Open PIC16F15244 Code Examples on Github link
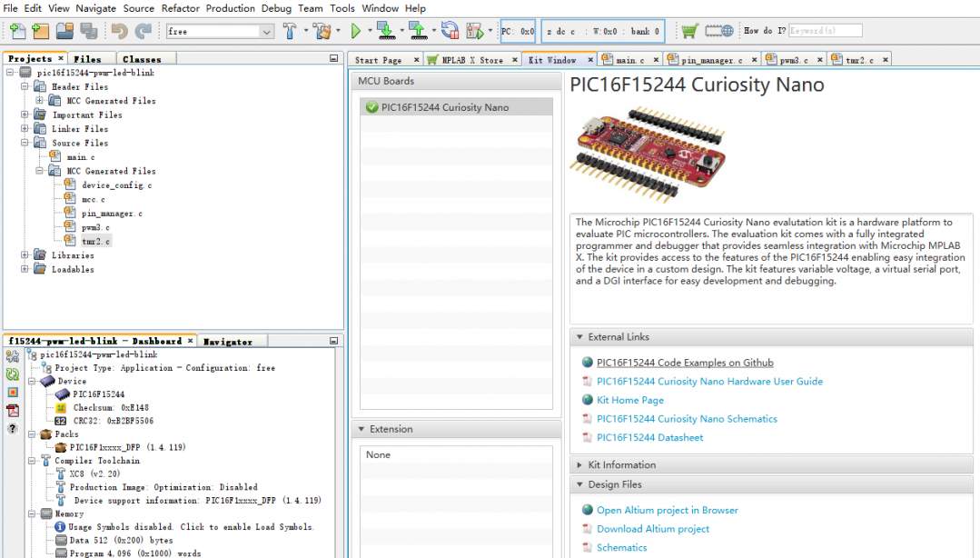This screenshot has height=558, width=980. coord(685,363)
